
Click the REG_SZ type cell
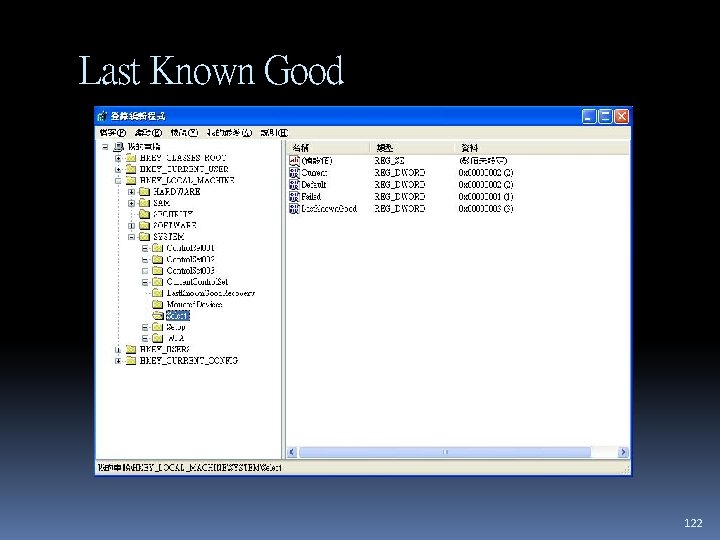click(389, 161)
